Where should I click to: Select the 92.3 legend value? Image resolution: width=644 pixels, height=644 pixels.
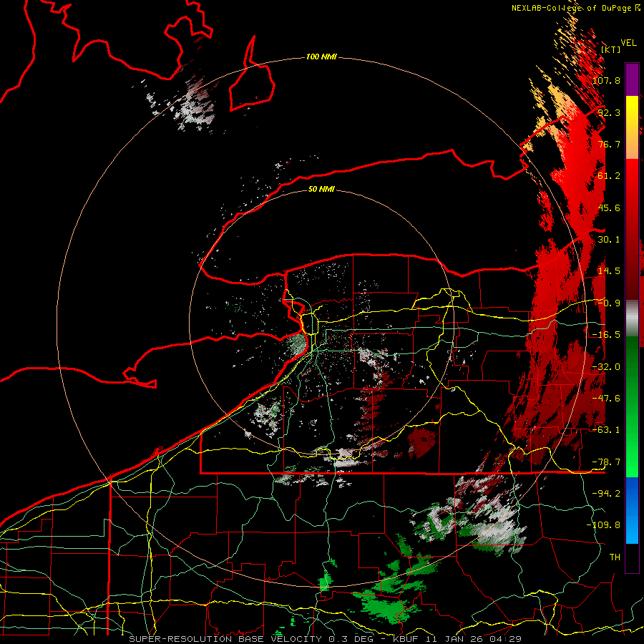point(609,112)
